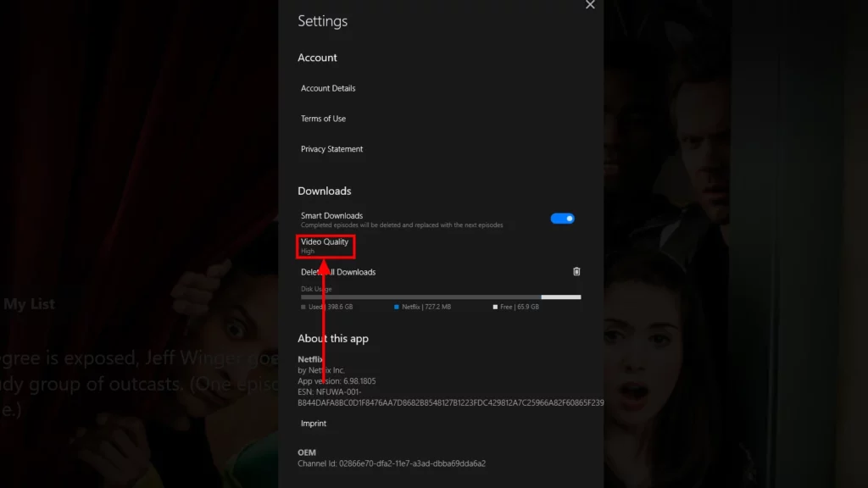Select the Netflix 727.2 MB legend entry
The width and height of the screenshot is (868, 488).
(x=422, y=307)
